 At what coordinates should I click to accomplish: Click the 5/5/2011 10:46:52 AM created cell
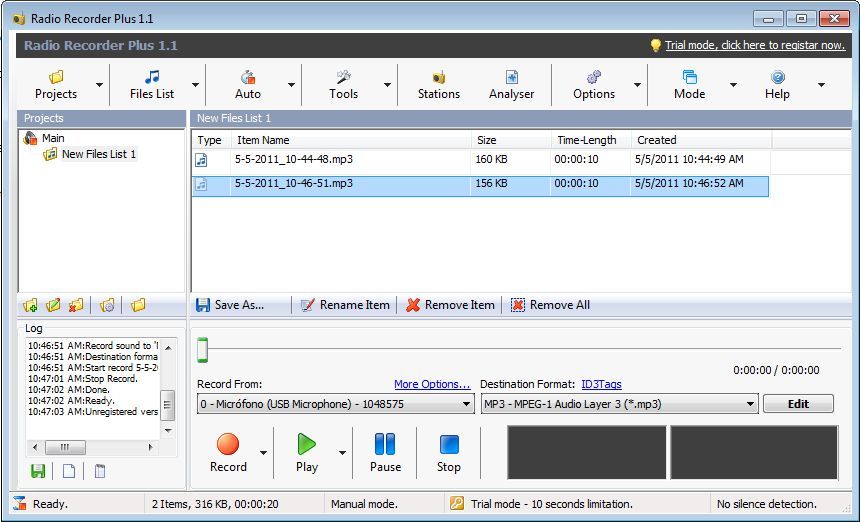coord(689,184)
